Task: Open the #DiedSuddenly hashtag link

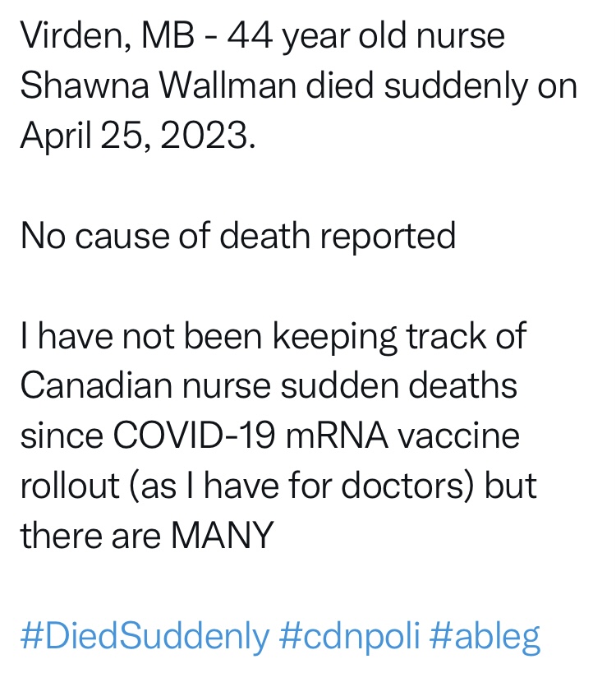Action: pos(144,636)
